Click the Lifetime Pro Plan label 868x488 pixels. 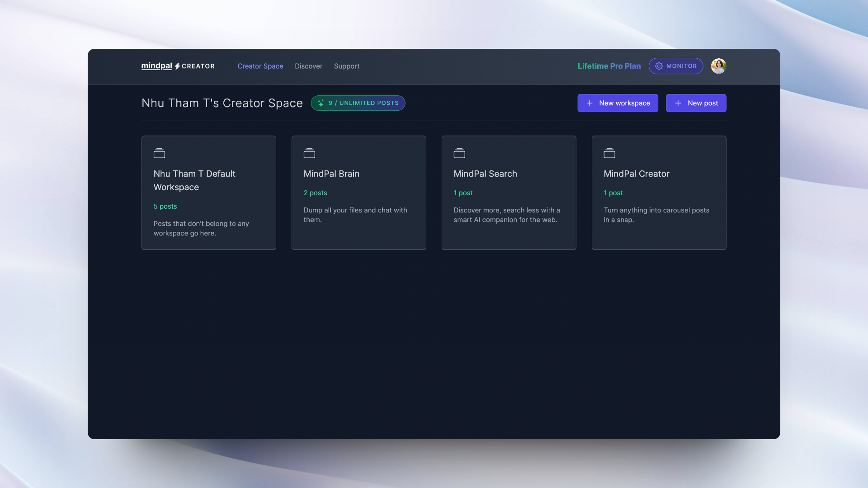tap(609, 66)
